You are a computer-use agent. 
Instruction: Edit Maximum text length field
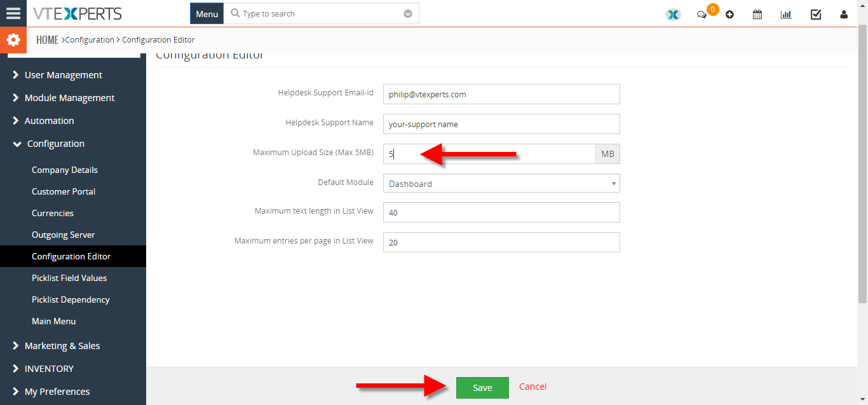[501, 212]
